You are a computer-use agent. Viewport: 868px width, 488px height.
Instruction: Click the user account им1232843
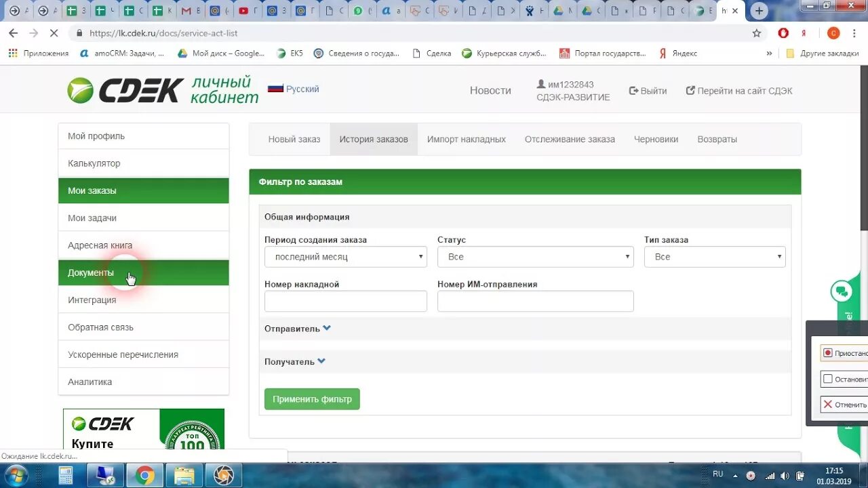[565, 84]
